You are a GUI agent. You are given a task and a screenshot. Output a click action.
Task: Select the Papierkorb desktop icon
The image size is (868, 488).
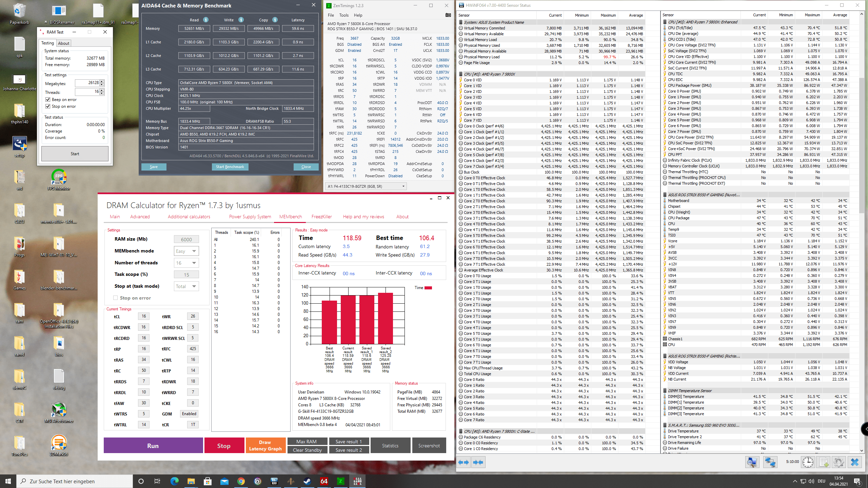pyautogui.click(x=19, y=14)
